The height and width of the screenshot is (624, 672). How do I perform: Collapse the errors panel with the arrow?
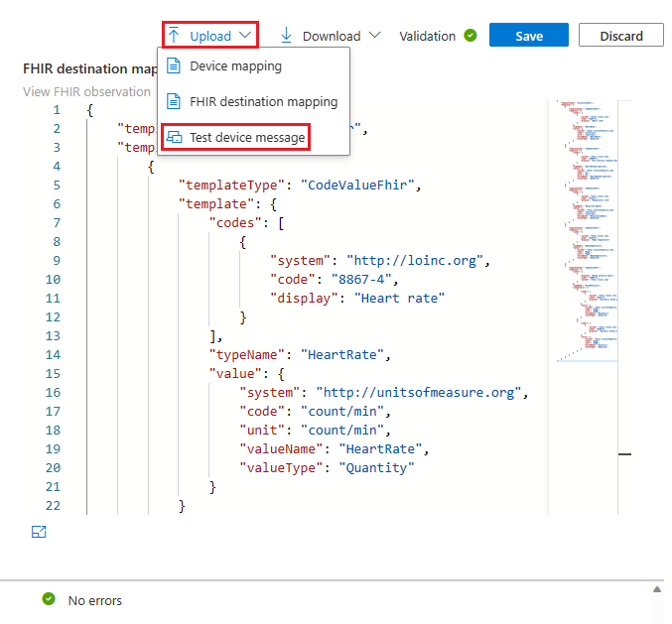tap(656, 589)
